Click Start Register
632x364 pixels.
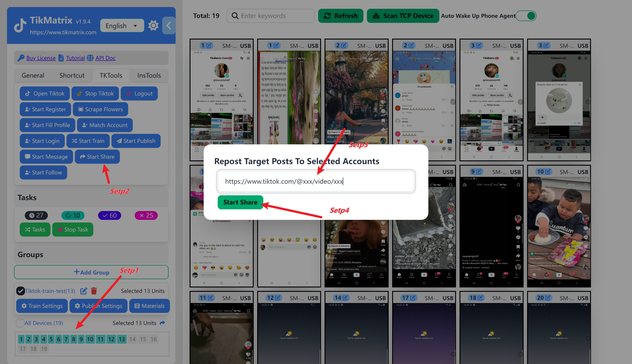point(45,109)
